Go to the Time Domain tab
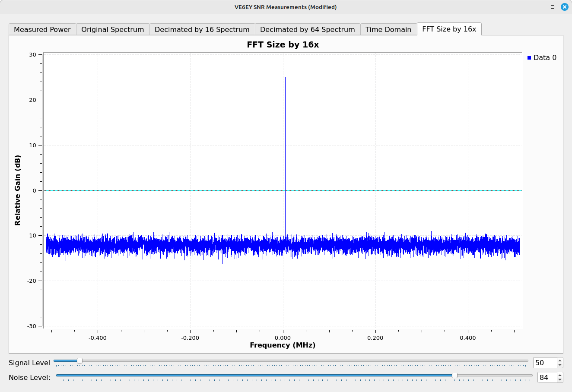Viewport: 572px width, 392px height. [x=388, y=29]
